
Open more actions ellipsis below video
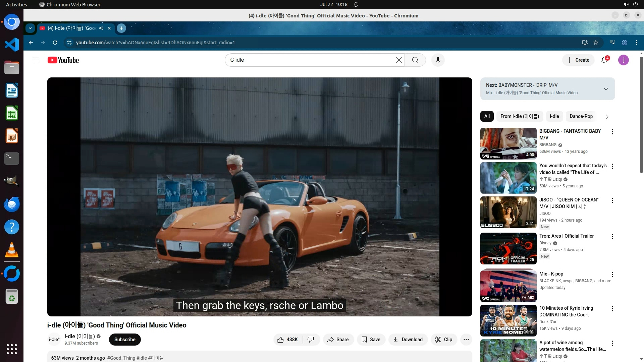pos(466,340)
